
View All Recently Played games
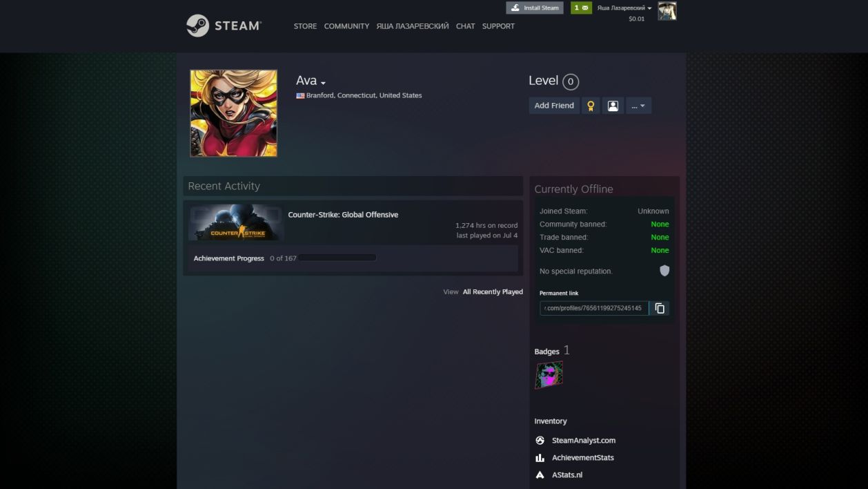[x=493, y=292]
